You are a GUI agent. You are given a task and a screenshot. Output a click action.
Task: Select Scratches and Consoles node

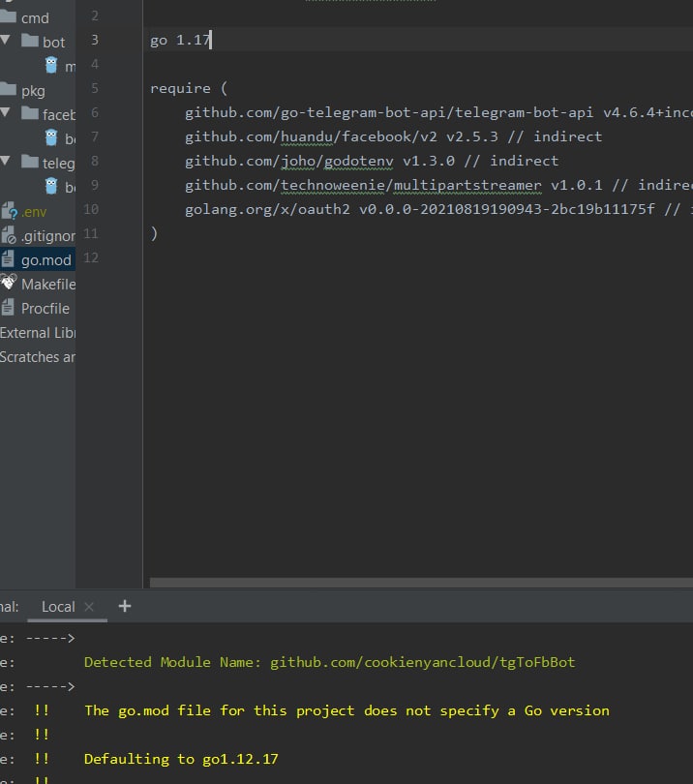coord(38,357)
